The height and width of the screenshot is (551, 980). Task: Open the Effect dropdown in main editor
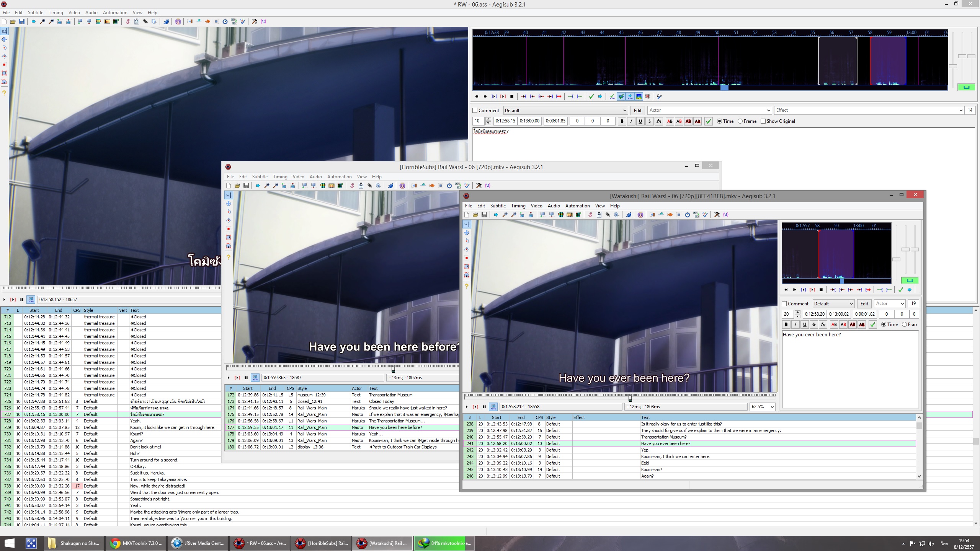click(960, 111)
